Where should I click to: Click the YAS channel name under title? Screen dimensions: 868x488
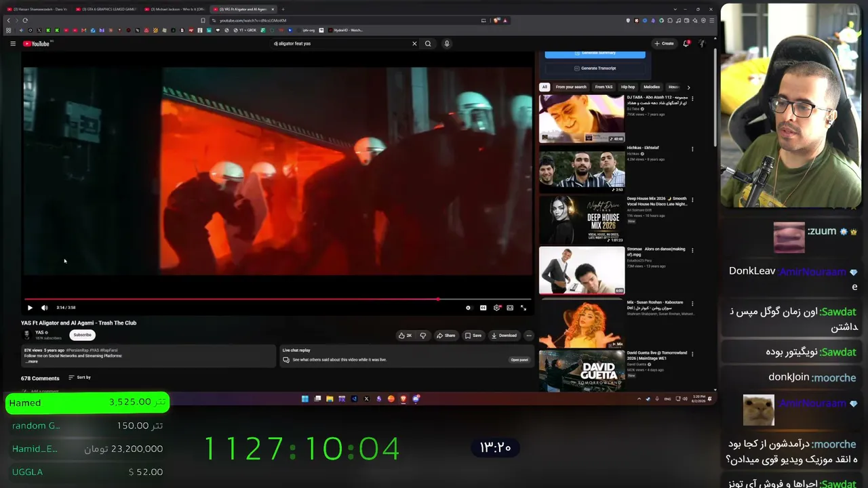pyautogui.click(x=39, y=332)
